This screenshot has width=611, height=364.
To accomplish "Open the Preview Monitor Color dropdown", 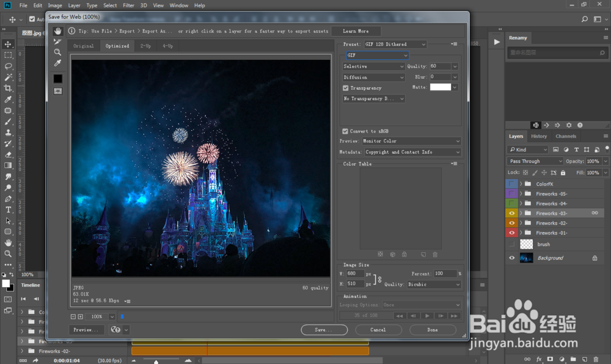I will (411, 141).
